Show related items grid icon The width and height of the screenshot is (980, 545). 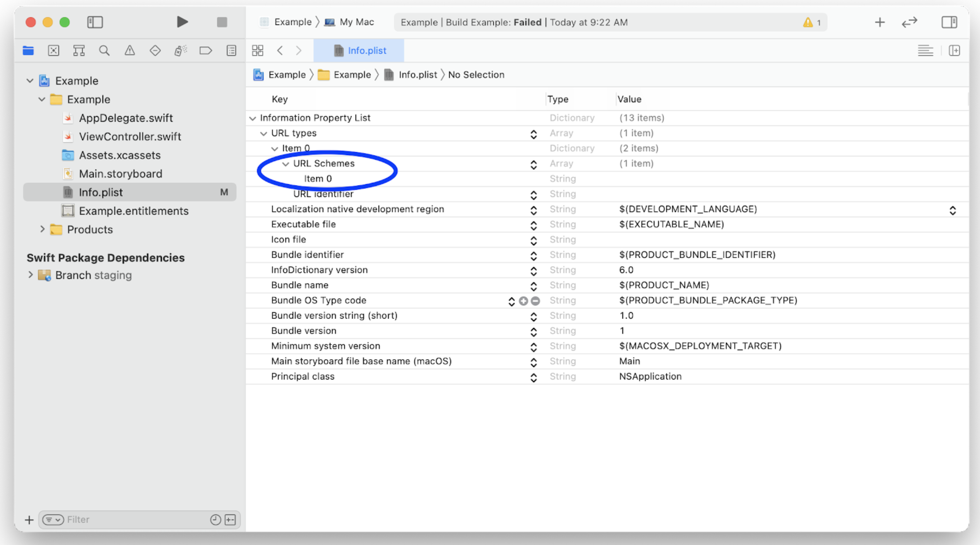(x=258, y=51)
